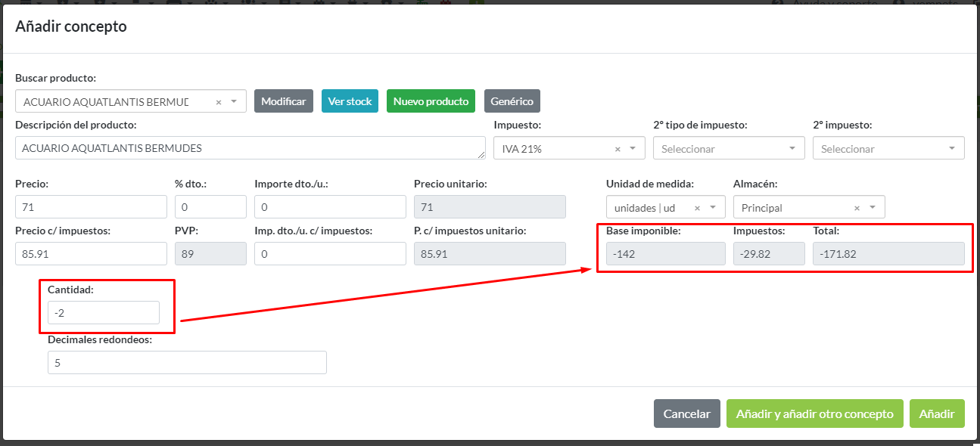
Task: Click the Añadir button
Action: point(936,413)
